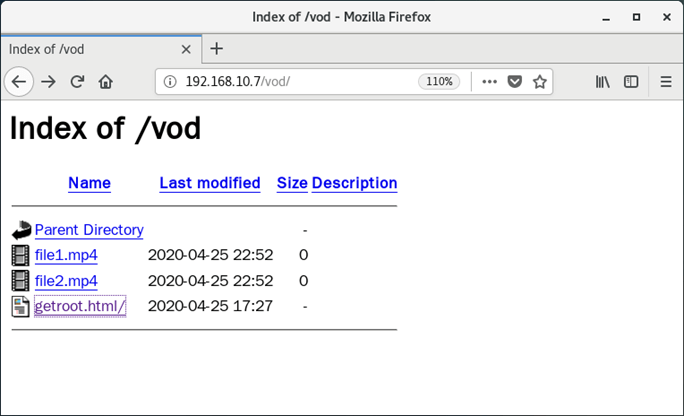Open the Firefox hamburger menu
Viewport: 684px width, 416px height.
pos(666,82)
